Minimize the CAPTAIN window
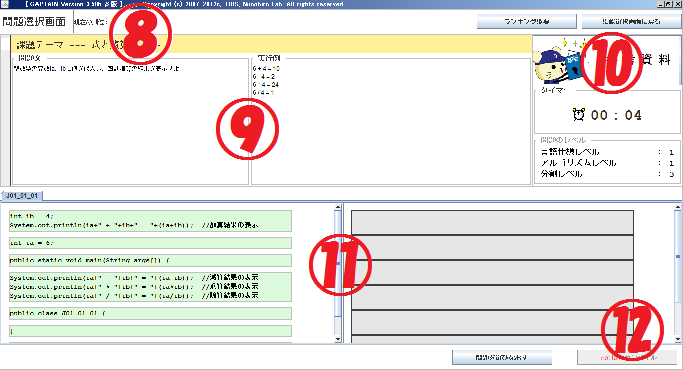 pyautogui.click(x=661, y=4)
